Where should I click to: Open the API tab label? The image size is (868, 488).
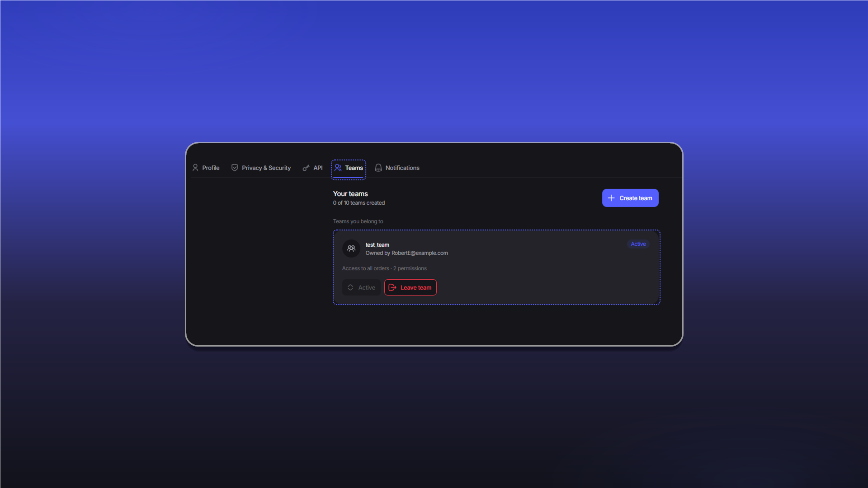point(318,168)
